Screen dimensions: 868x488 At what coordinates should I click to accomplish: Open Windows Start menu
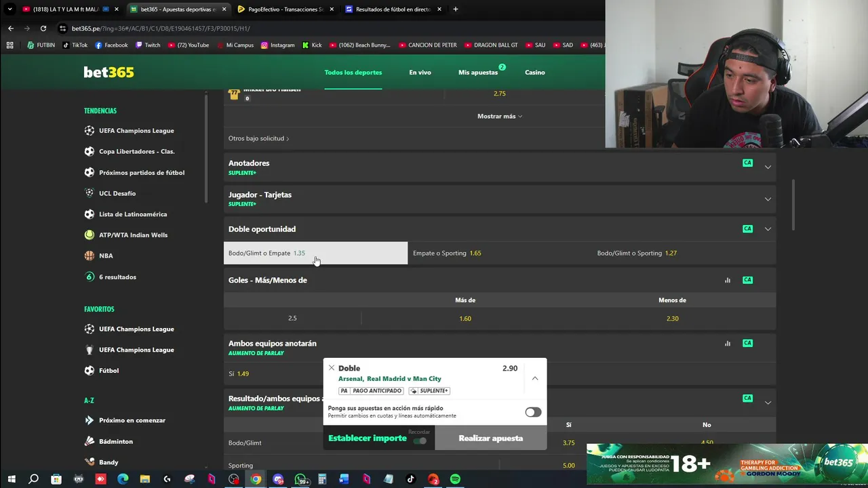tap(11, 479)
